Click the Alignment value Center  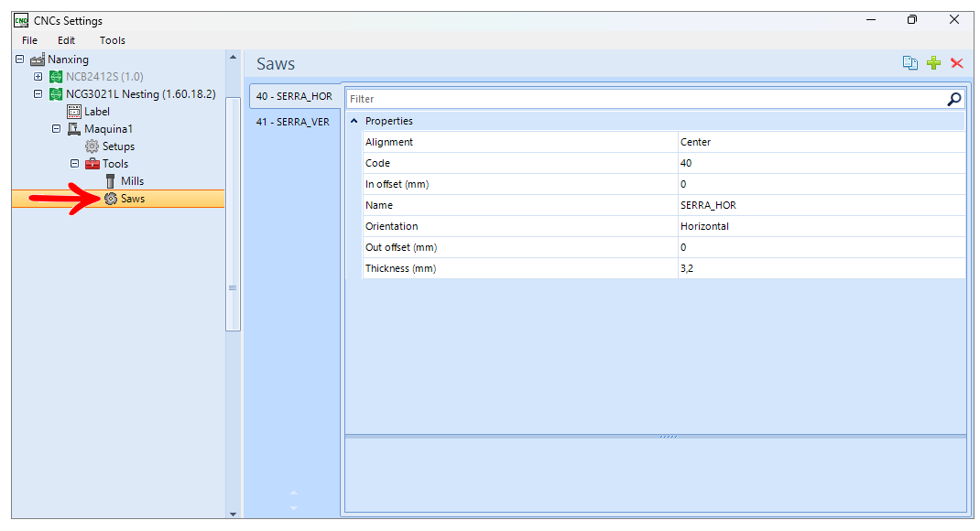click(x=822, y=143)
